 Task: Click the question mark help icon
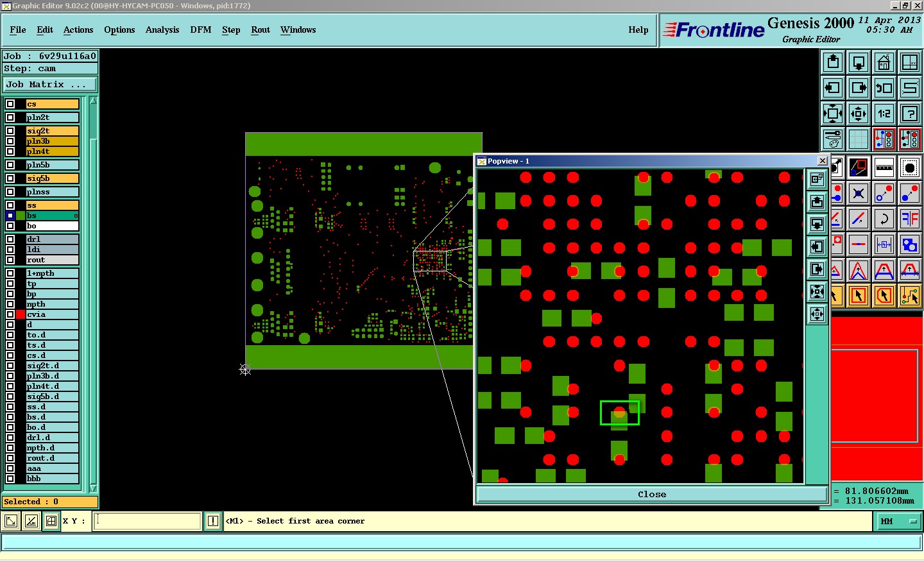(x=910, y=114)
